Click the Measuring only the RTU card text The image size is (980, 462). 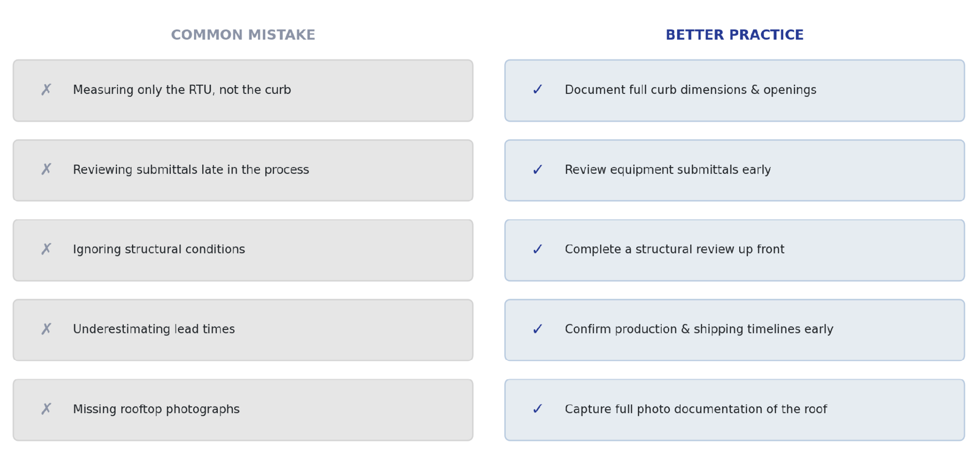click(x=182, y=89)
